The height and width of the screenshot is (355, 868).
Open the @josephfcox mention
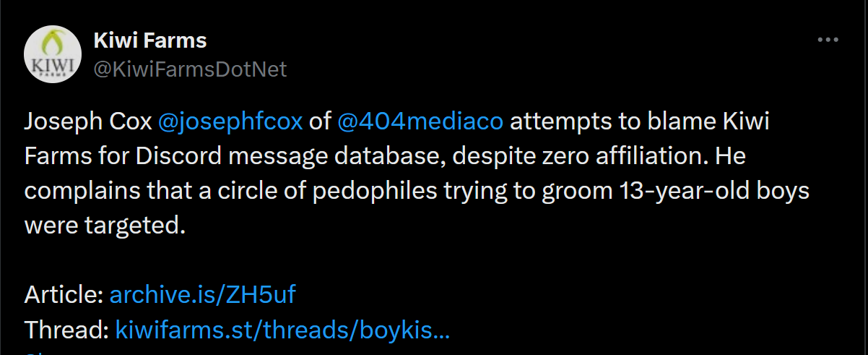click(x=230, y=121)
